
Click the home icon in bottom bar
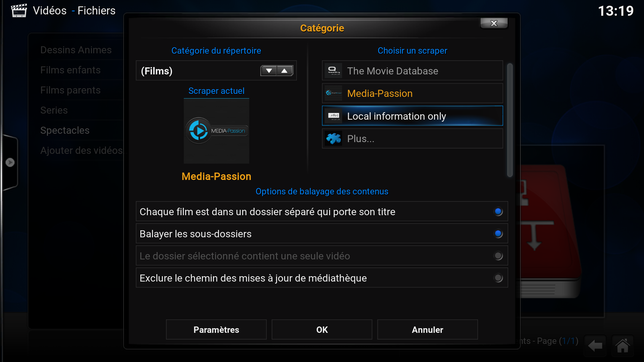click(x=623, y=346)
